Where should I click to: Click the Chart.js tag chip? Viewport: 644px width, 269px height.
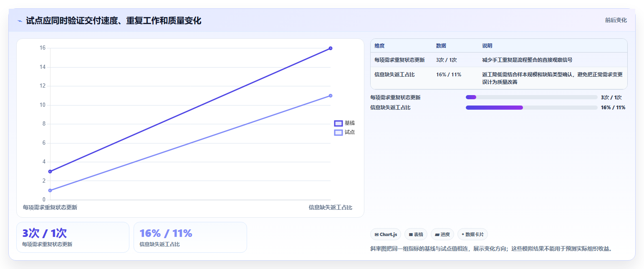(386, 234)
